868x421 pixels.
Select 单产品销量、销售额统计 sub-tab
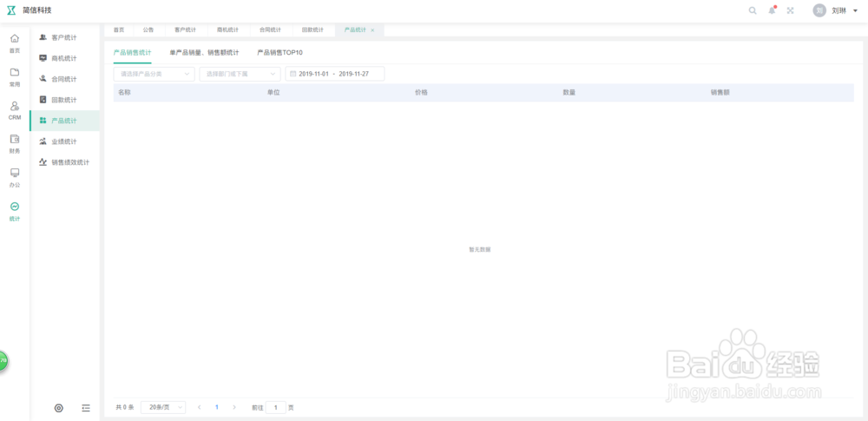[x=204, y=53]
